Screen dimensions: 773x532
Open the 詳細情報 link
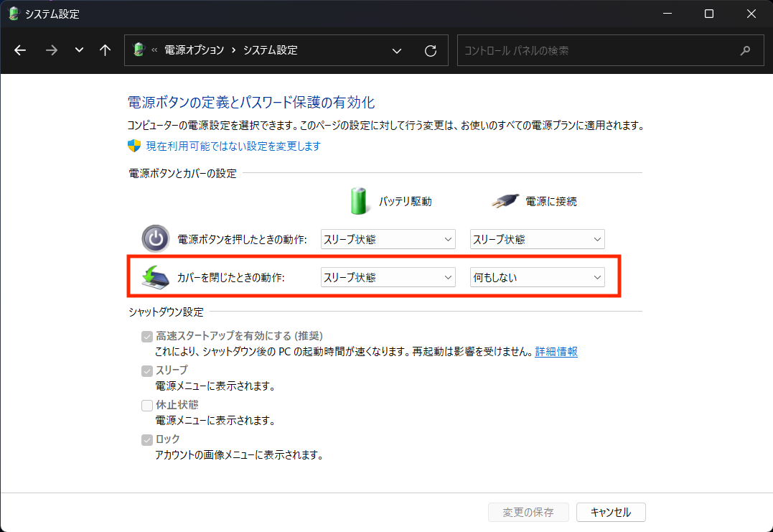556,352
